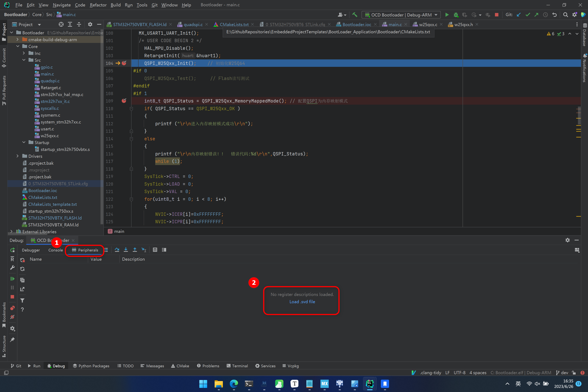Run OCD Bootloader with the green play icon
This screenshot has height=392, width=588.
(447, 15)
